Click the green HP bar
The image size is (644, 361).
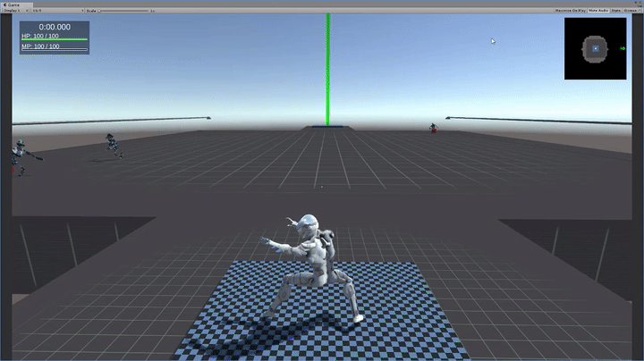(x=55, y=40)
